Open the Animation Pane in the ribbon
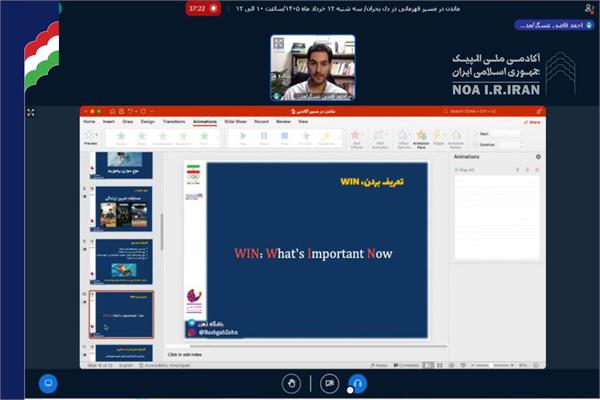This screenshot has width=600, height=400. pos(421,139)
